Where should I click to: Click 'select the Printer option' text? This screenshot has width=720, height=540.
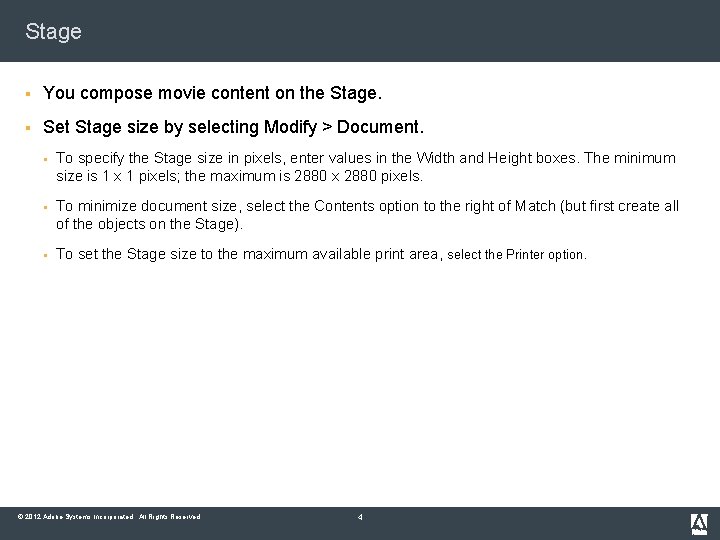(x=516, y=254)
